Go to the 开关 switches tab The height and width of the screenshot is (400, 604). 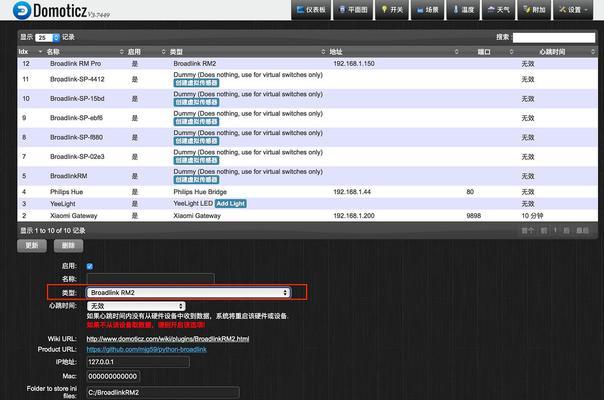tap(392, 10)
